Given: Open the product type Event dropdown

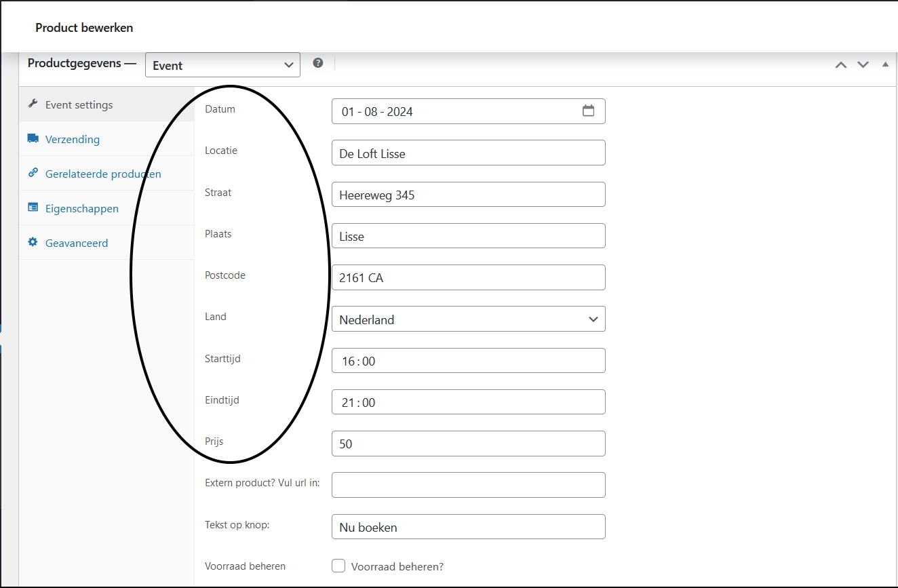Looking at the screenshot, I should [x=222, y=65].
